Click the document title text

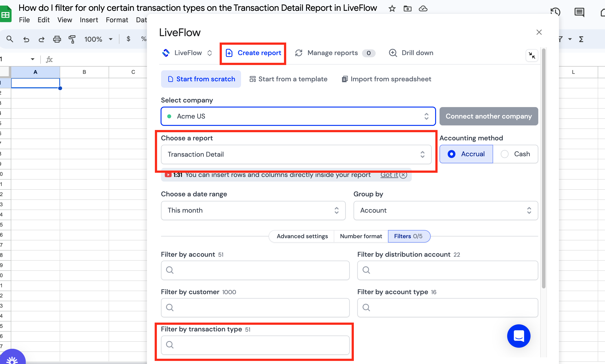tap(198, 8)
